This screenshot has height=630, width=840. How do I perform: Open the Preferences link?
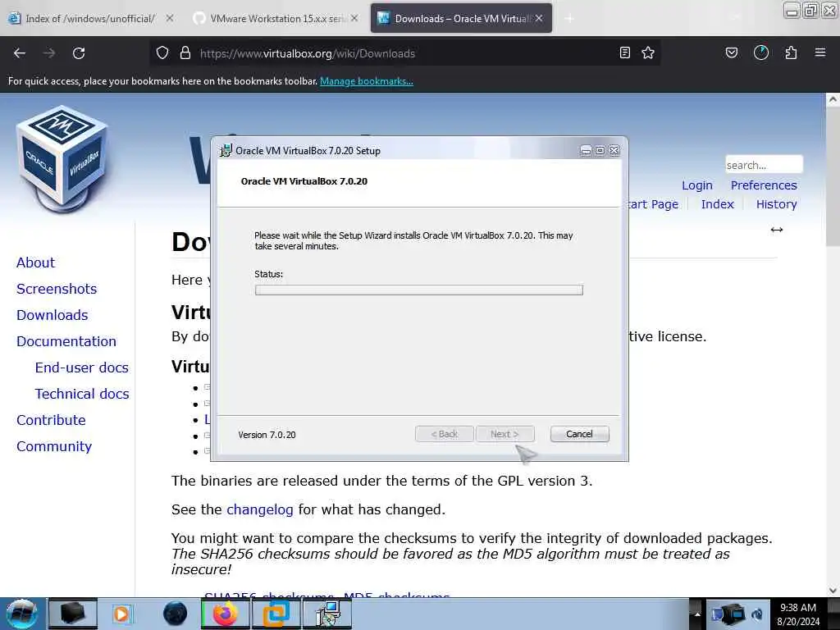coord(764,185)
